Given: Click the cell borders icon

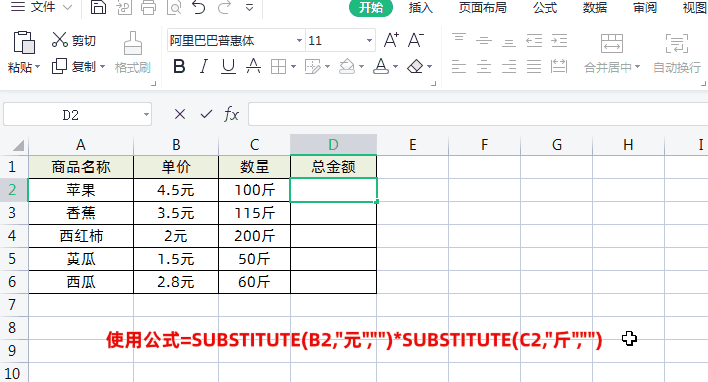Looking at the screenshot, I should (x=278, y=67).
